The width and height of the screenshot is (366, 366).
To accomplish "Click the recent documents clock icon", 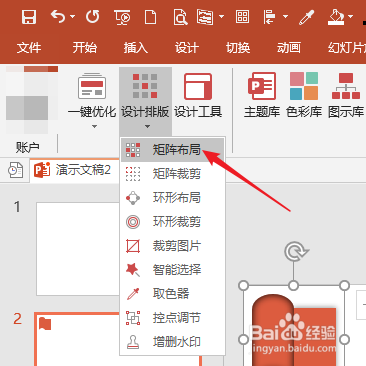I will pos(15,170).
